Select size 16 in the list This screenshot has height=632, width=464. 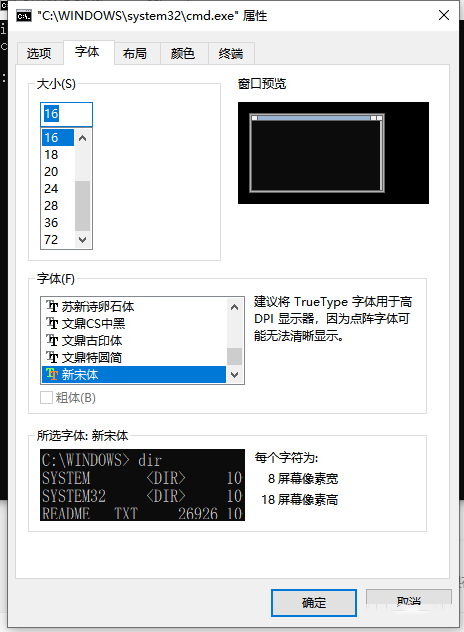click(58, 137)
